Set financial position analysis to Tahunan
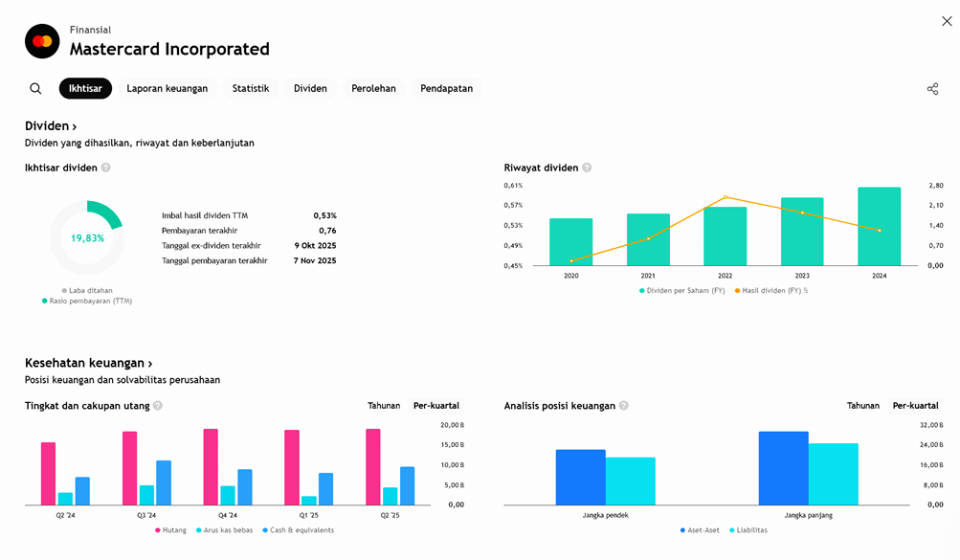This screenshot has height=560, width=960. pos(862,406)
